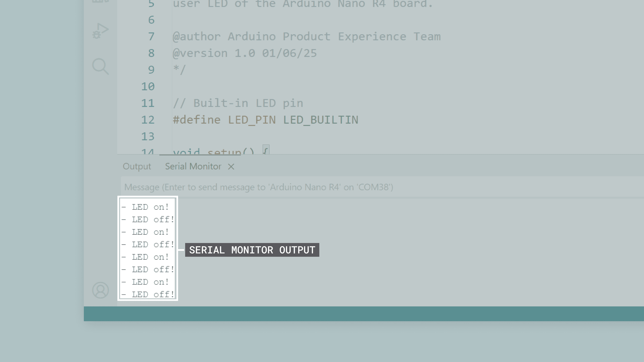Select the Serial Monitor tab
This screenshot has height=362, width=644.
pyautogui.click(x=193, y=166)
